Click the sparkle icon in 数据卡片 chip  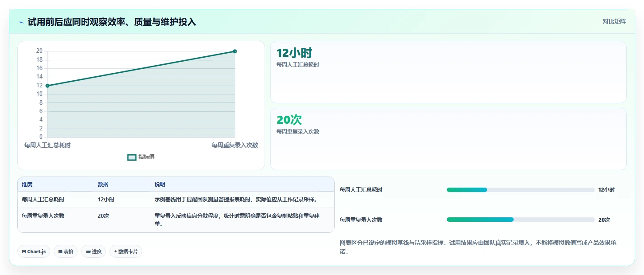(x=115, y=251)
